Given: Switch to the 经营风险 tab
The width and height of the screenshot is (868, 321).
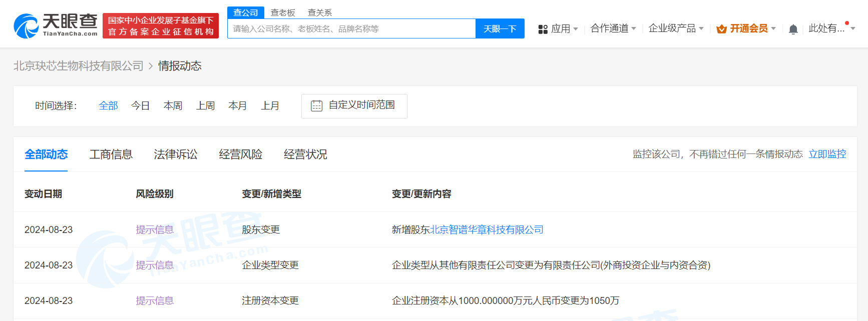Looking at the screenshot, I should pyautogui.click(x=240, y=154).
